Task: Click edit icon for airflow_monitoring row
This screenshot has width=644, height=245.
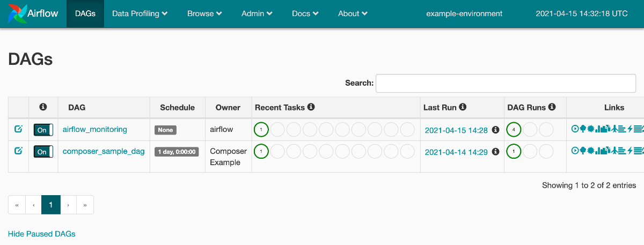Action: tap(18, 129)
